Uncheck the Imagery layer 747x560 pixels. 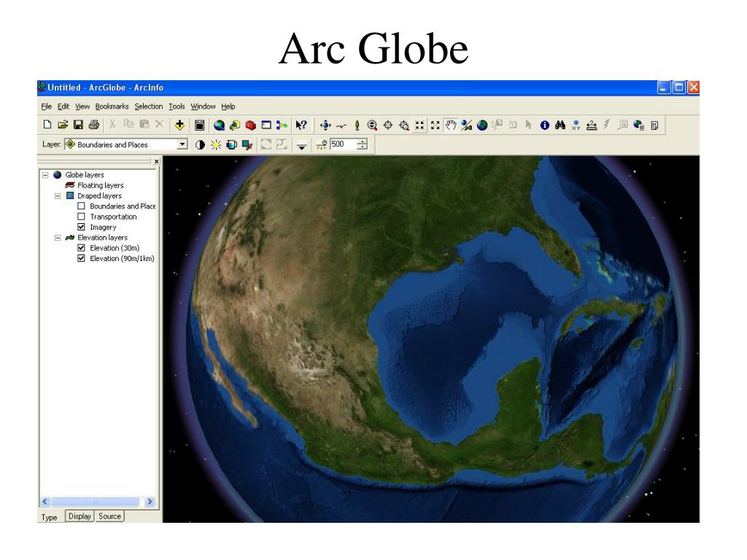(x=82, y=227)
